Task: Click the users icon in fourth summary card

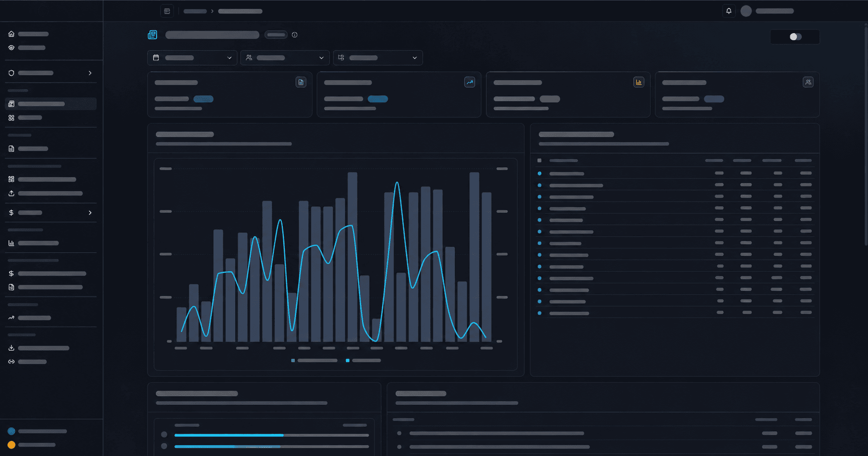Action: point(808,82)
